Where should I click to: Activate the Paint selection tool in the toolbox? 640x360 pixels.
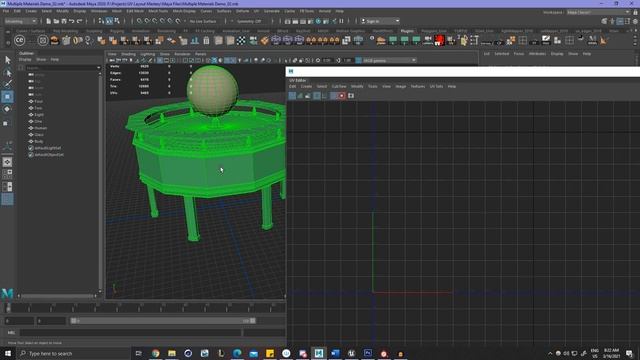click(x=8, y=84)
